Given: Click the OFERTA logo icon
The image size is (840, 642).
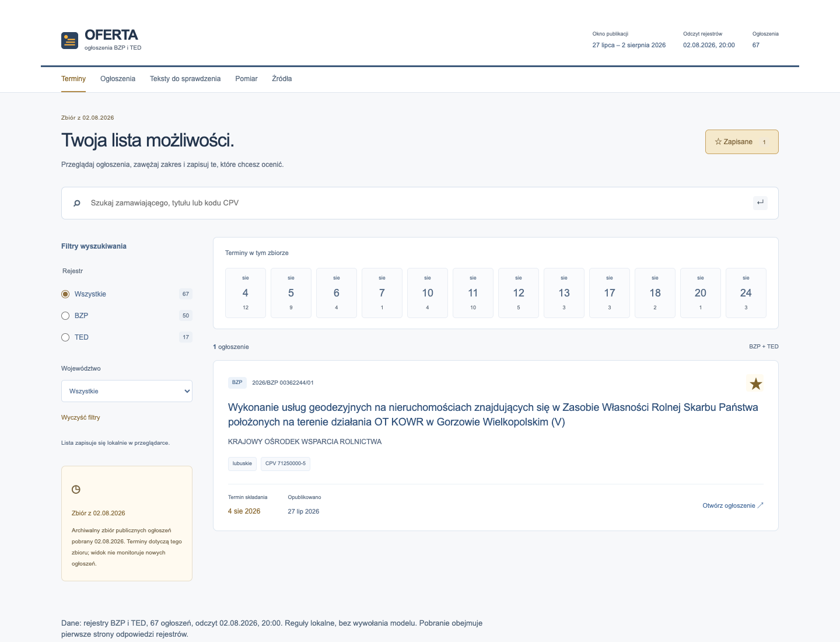Looking at the screenshot, I should (x=69, y=40).
